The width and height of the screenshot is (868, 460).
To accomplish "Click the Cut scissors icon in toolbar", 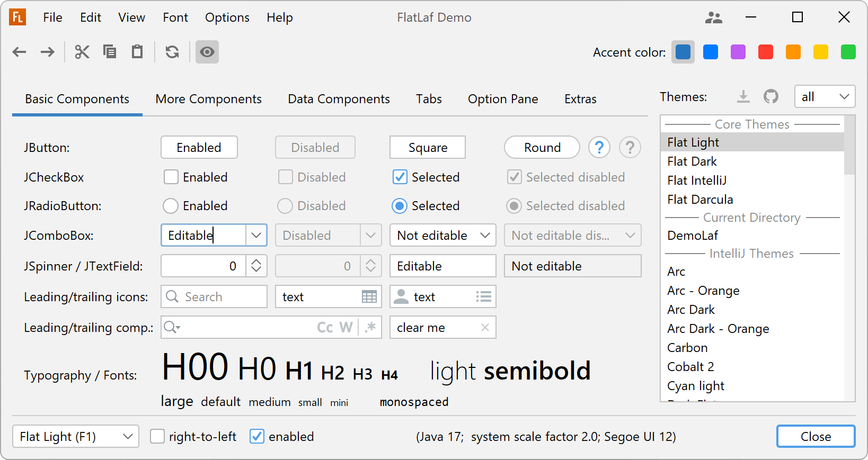I will pyautogui.click(x=82, y=52).
